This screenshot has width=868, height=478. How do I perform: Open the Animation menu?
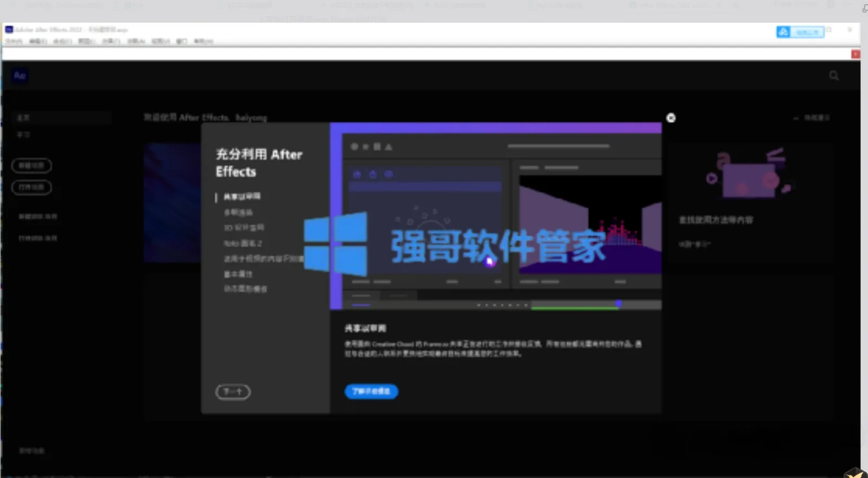136,41
